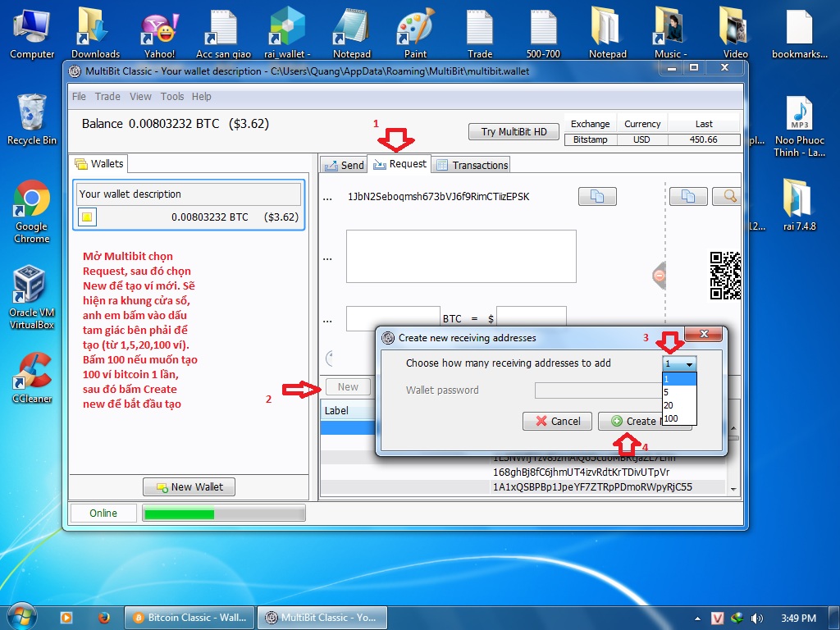This screenshot has width=840, height=630.
Task: Click the New receiving address button
Action: click(x=348, y=387)
